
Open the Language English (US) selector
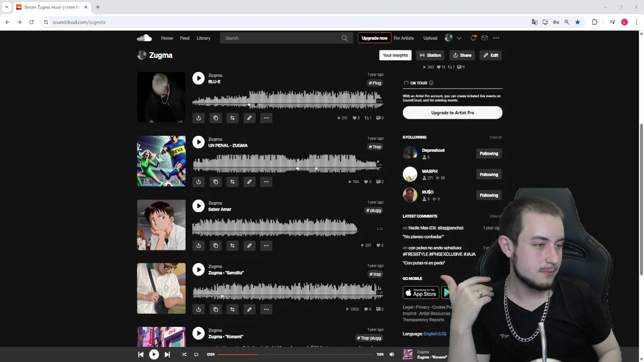click(x=435, y=334)
